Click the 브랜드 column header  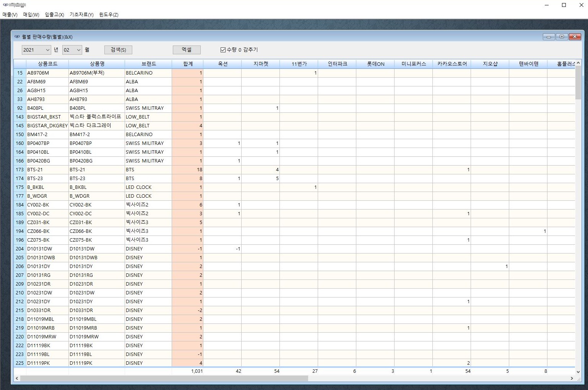[148, 64]
